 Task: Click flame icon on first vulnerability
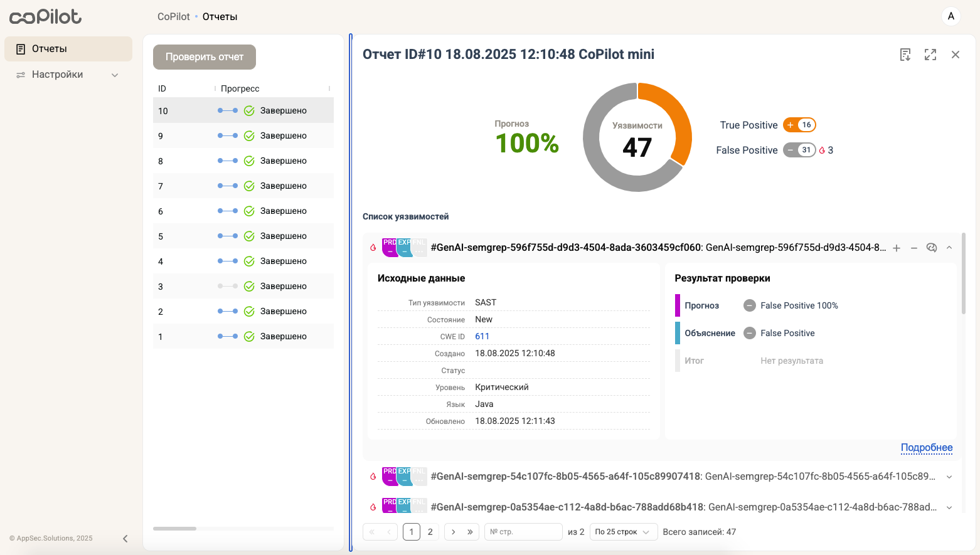(x=373, y=248)
